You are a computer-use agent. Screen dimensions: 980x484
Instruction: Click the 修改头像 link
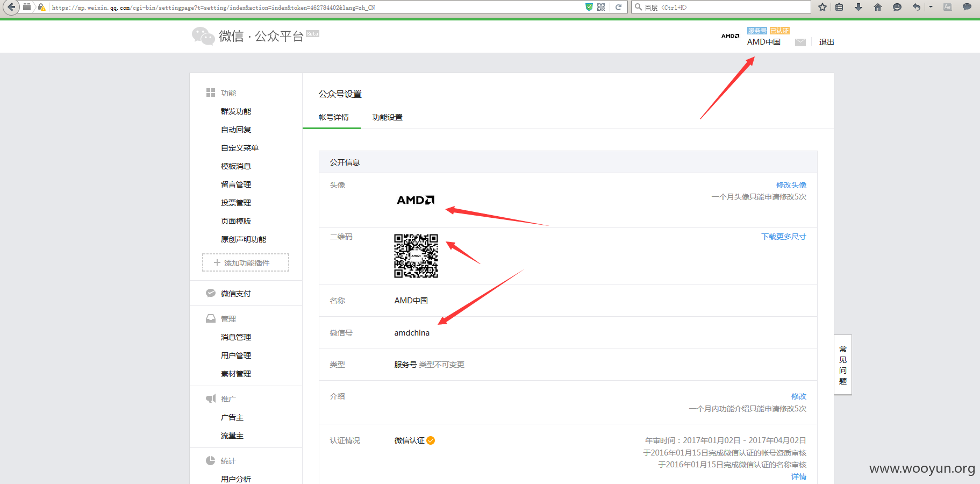[791, 185]
